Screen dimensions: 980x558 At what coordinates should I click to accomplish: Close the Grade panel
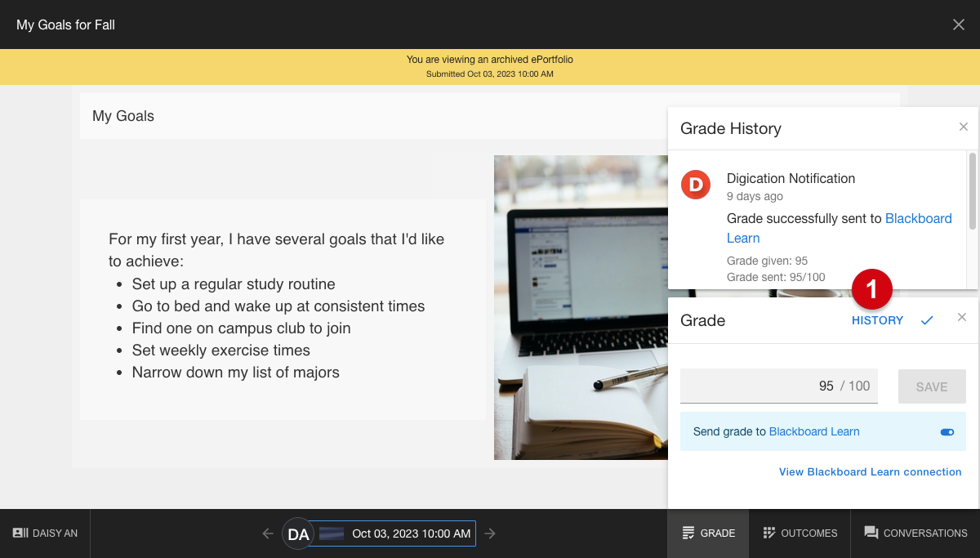pos(962,318)
